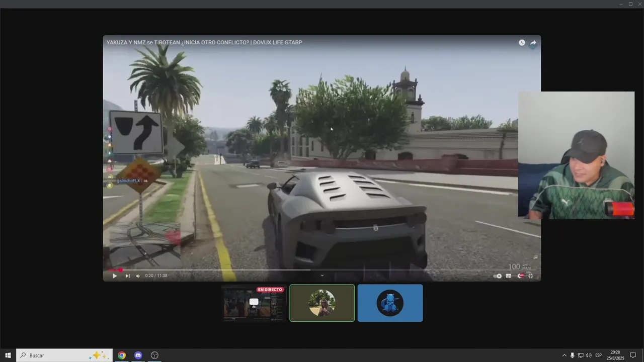Click the Buscar taskbar search box

[x=64, y=355]
